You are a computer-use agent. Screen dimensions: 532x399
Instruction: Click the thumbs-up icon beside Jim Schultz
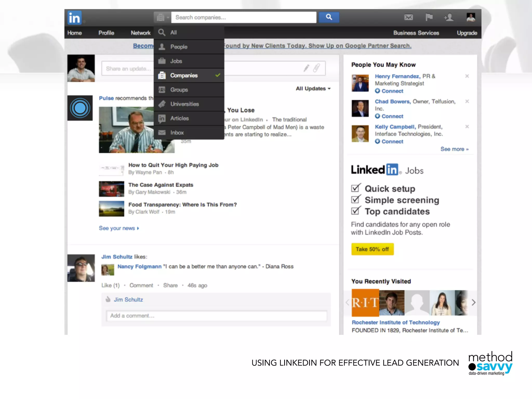click(x=108, y=299)
